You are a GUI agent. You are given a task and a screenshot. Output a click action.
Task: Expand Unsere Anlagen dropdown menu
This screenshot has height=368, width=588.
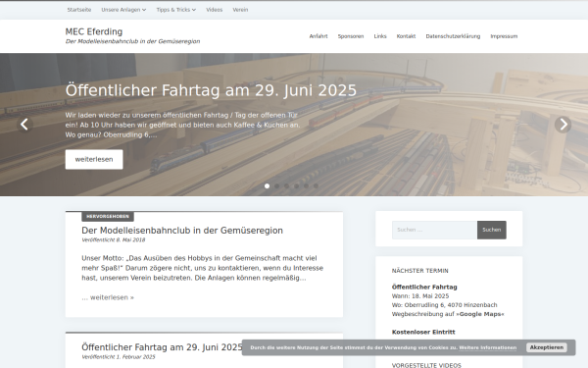click(123, 10)
